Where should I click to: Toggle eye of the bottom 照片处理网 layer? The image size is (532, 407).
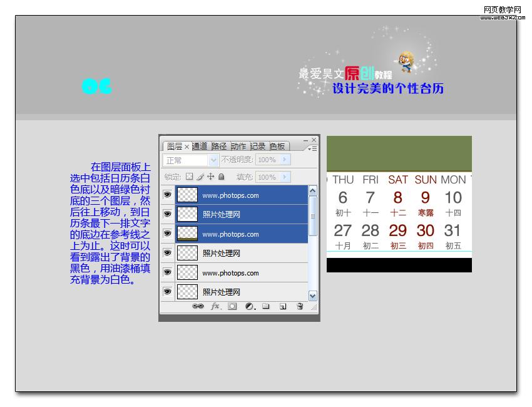[x=167, y=292]
